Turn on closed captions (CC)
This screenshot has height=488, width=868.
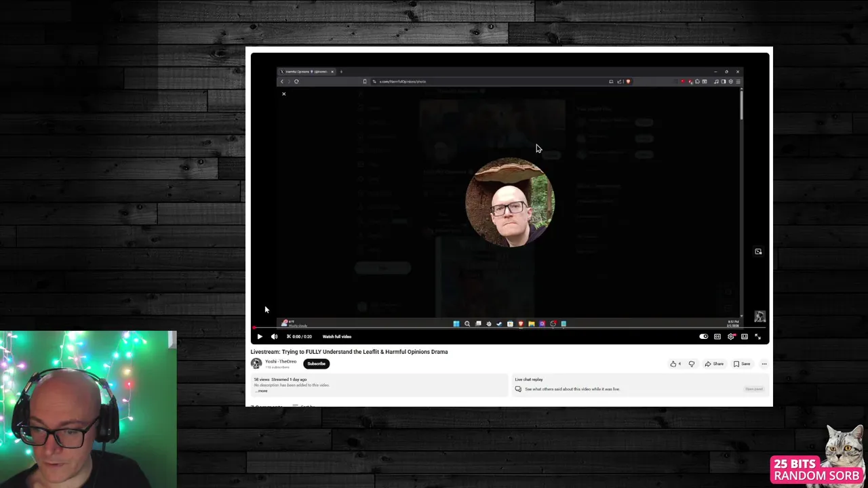coord(717,336)
